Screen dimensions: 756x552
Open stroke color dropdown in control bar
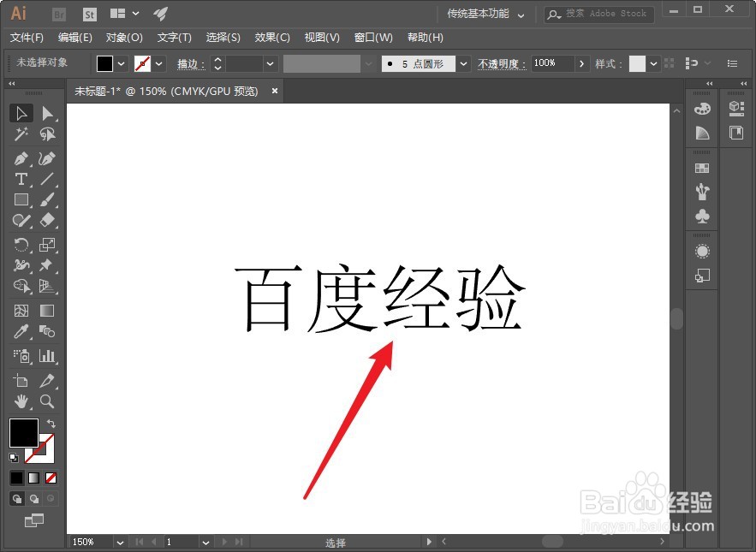(159, 63)
